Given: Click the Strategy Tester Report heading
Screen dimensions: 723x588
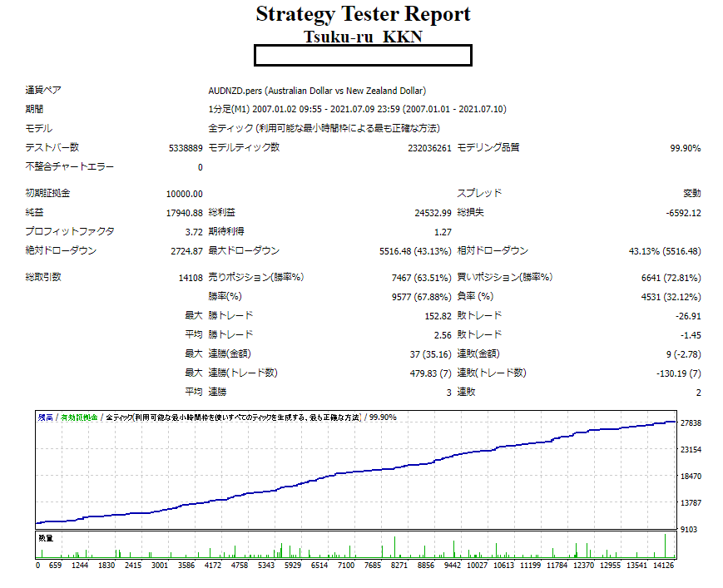Looking at the screenshot, I should (363, 14).
